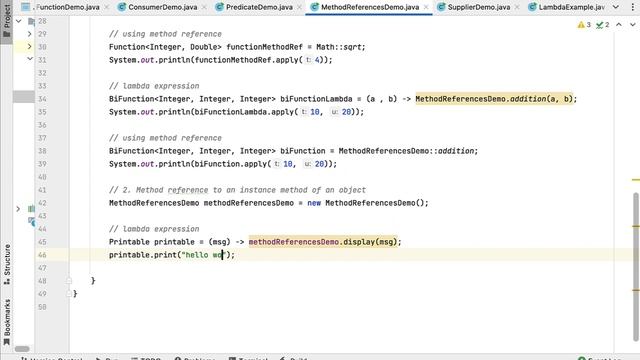Click the biFunctionLambda variable name

[x=316, y=99]
